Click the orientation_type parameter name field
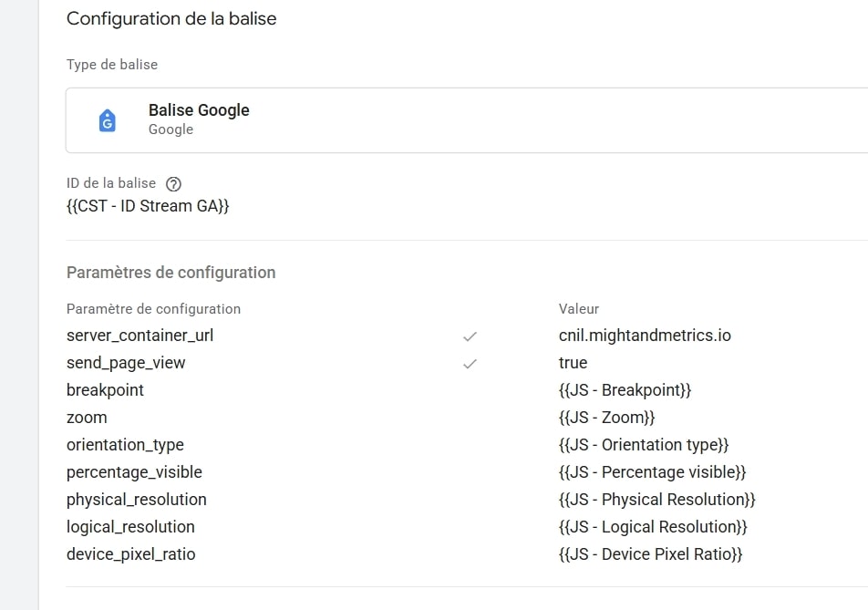The height and width of the screenshot is (610, 868). [125, 444]
